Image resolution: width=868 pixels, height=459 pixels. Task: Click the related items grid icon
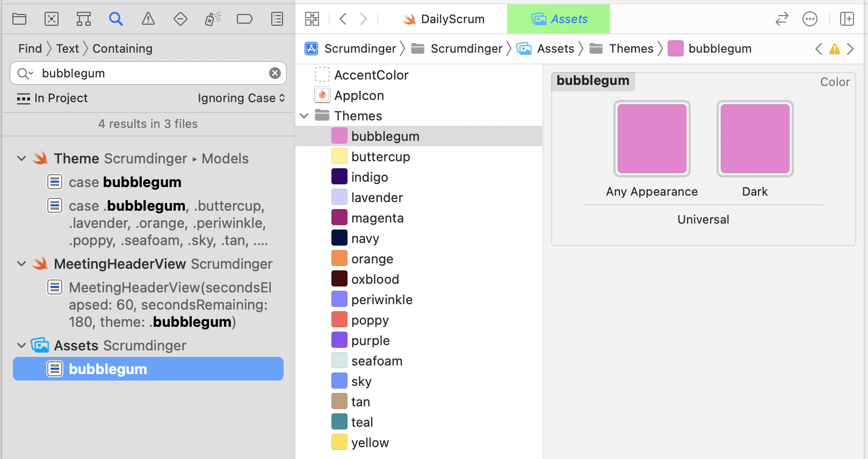(x=312, y=19)
